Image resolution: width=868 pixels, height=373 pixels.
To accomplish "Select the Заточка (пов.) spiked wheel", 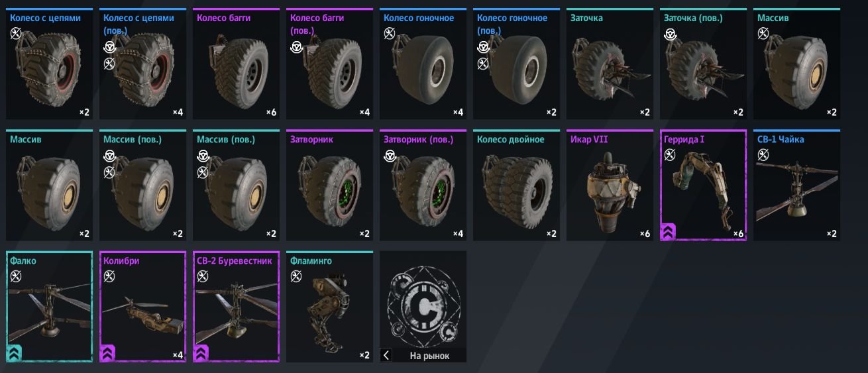I will coord(703,64).
